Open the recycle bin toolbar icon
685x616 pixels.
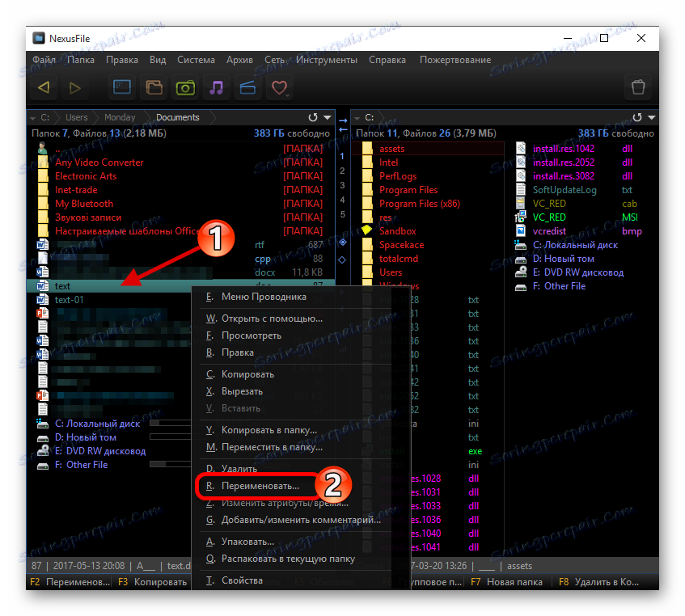pos(638,87)
